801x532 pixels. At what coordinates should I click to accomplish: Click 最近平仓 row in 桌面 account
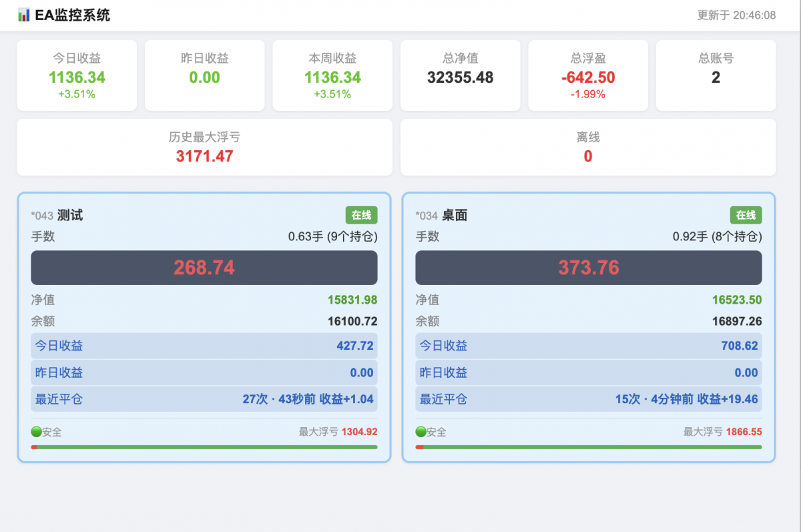pos(589,399)
